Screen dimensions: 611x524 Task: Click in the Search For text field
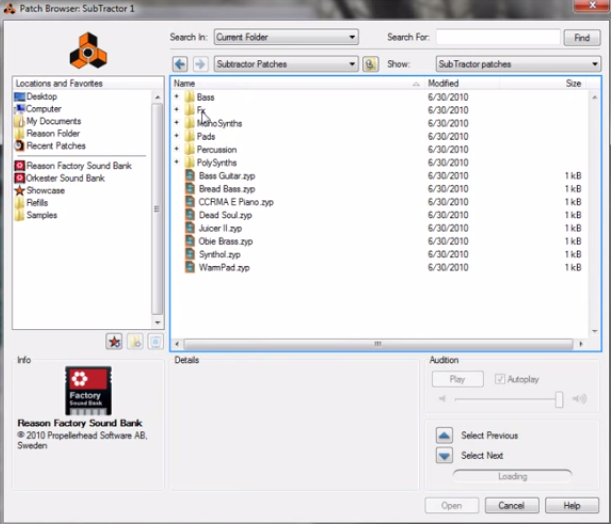pos(498,37)
